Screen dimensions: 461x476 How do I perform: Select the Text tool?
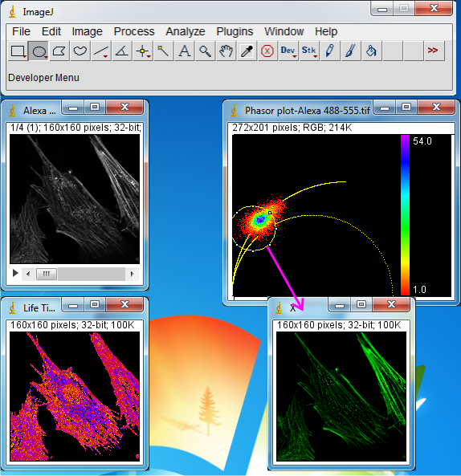click(x=184, y=51)
